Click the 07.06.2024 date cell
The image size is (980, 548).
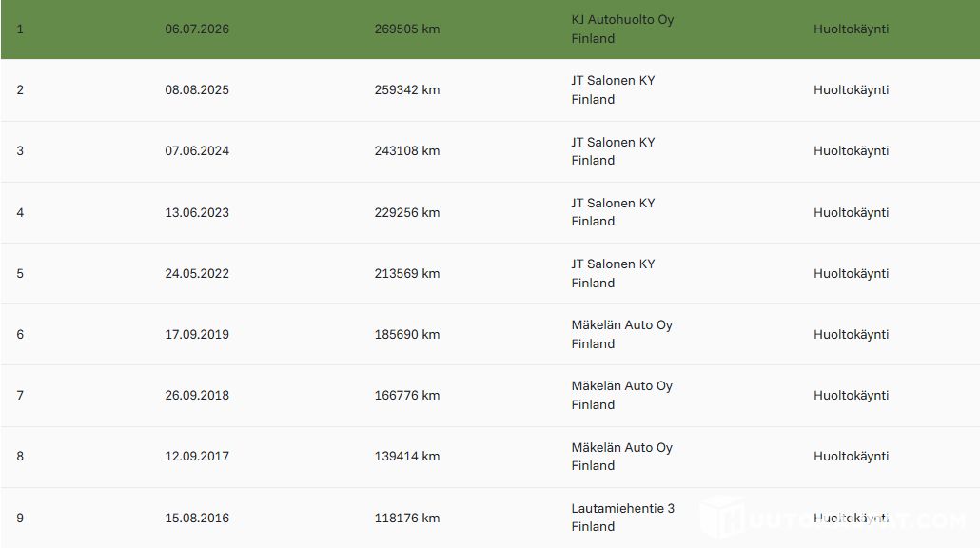point(197,150)
